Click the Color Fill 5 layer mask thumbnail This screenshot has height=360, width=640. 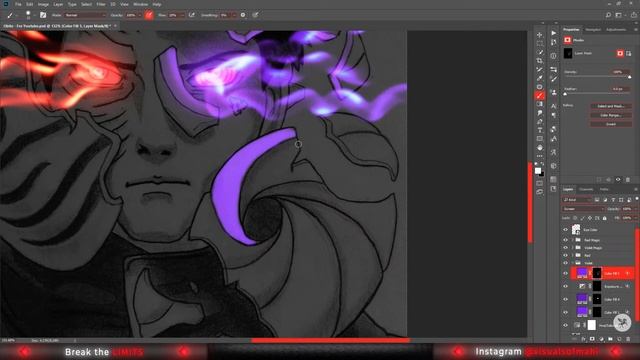(x=597, y=273)
